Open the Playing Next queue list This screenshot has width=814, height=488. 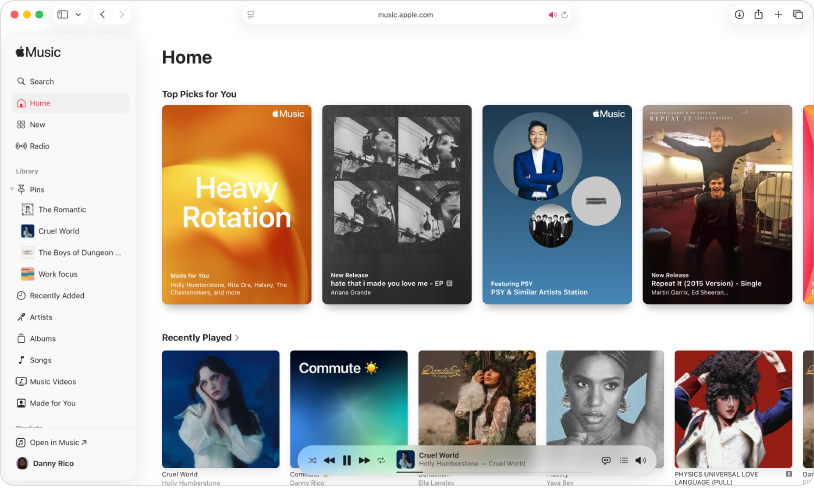click(623, 460)
